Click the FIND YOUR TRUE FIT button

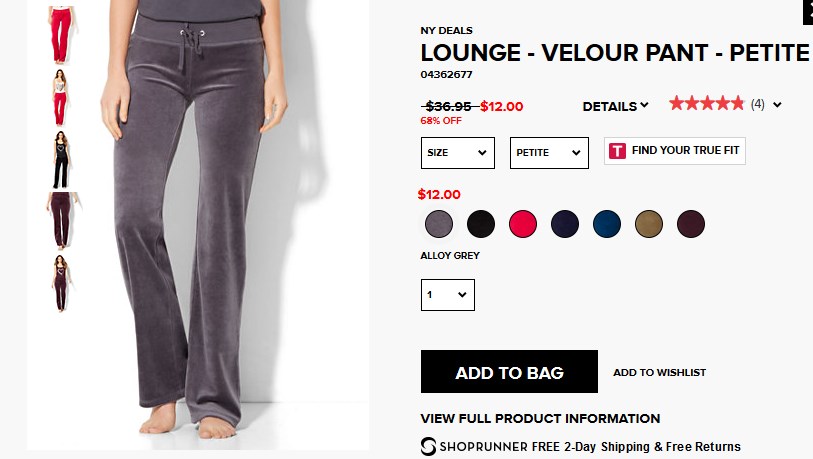click(x=675, y=151)
